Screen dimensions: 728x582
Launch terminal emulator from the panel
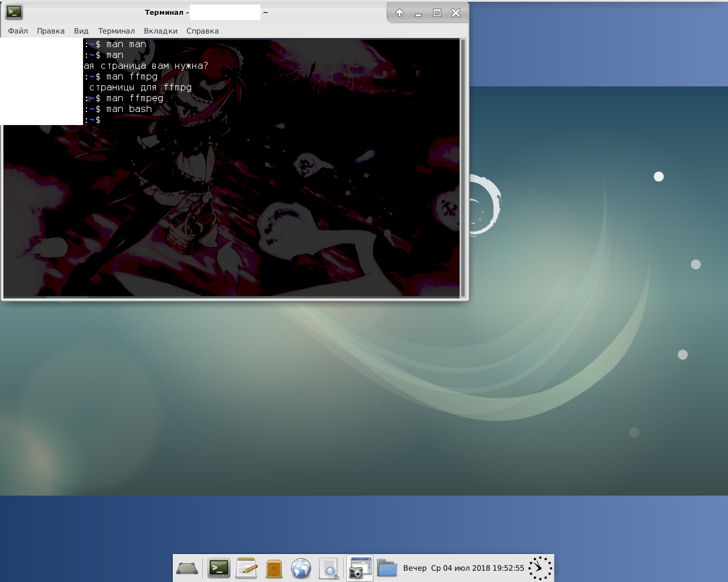219,568
